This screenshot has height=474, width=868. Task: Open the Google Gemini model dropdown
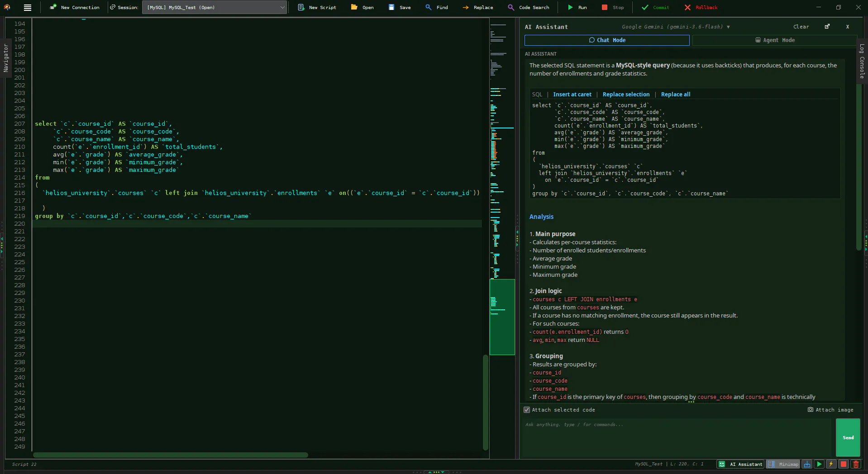tap(676, 27)
